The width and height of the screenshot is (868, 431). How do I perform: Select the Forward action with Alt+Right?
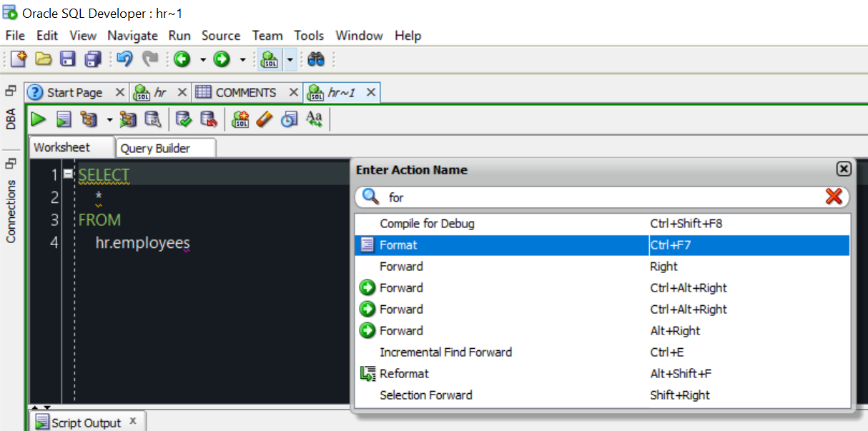603,331
